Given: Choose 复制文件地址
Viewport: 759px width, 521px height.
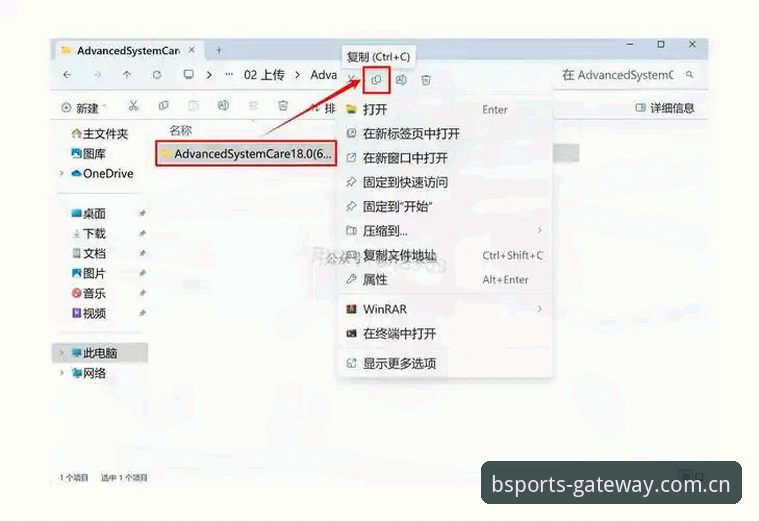Looking at the screenshot, I should (x=446, y=255).
